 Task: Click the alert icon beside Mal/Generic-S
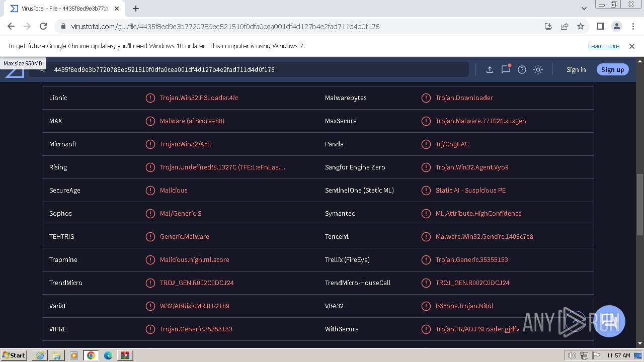(x=150, y=213)
